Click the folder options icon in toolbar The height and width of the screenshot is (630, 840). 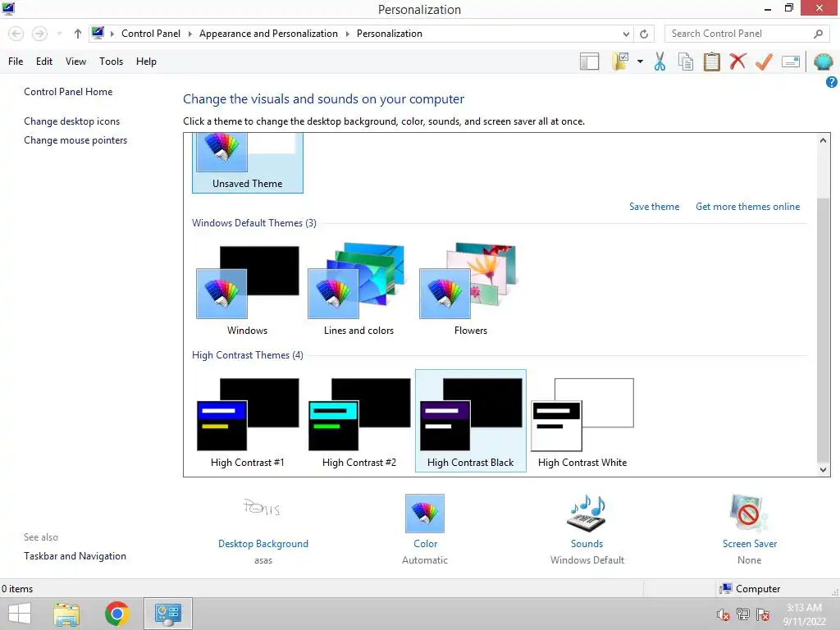point(620,62)
